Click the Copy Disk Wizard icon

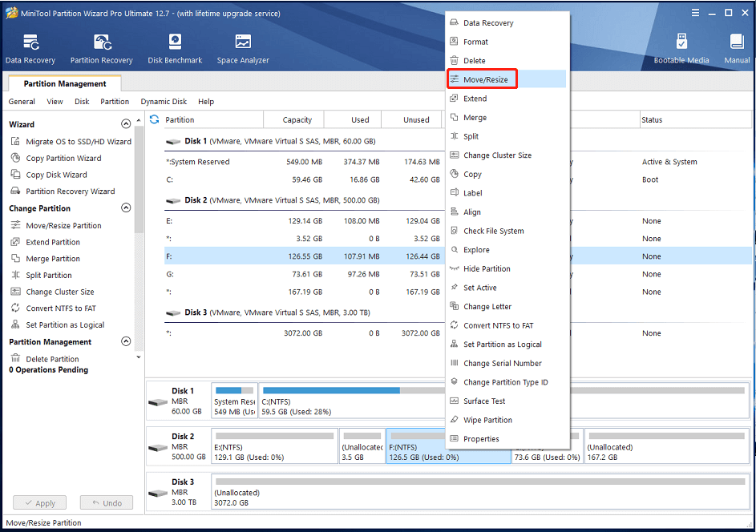click(15, 174)
